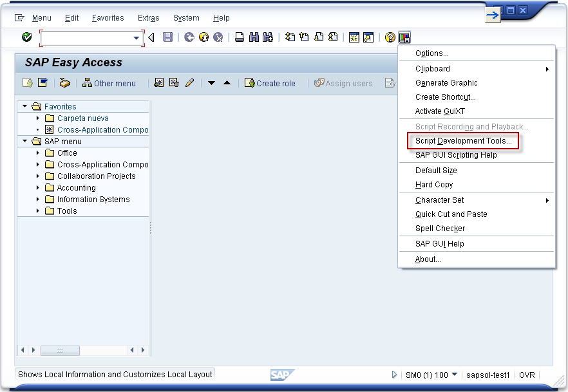Click sapsol-test1 in status bar
The image size is (568, 392).
pyautogui.click(x=488, y=375)
